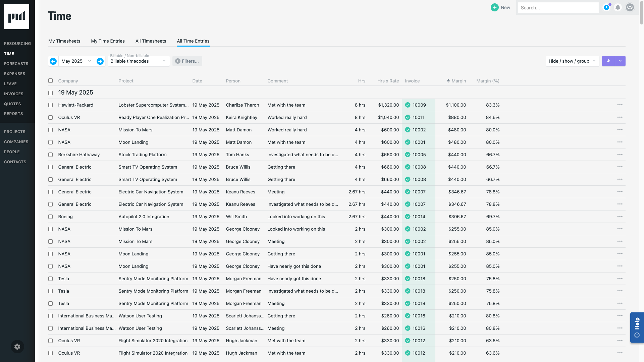Select the Autopilot 2.0 Integration row checkbox
644x362 pixels.
pos(50,217)
